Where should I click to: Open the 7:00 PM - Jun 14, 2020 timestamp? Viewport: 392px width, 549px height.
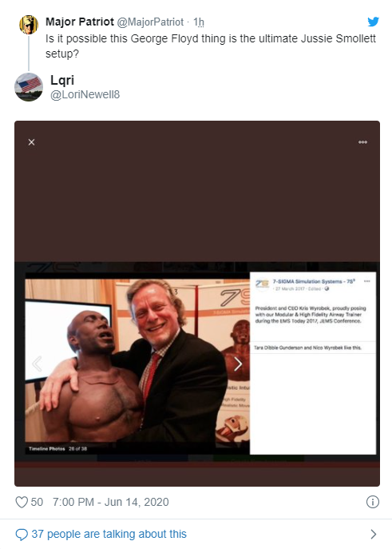click(x=110, y=502)
